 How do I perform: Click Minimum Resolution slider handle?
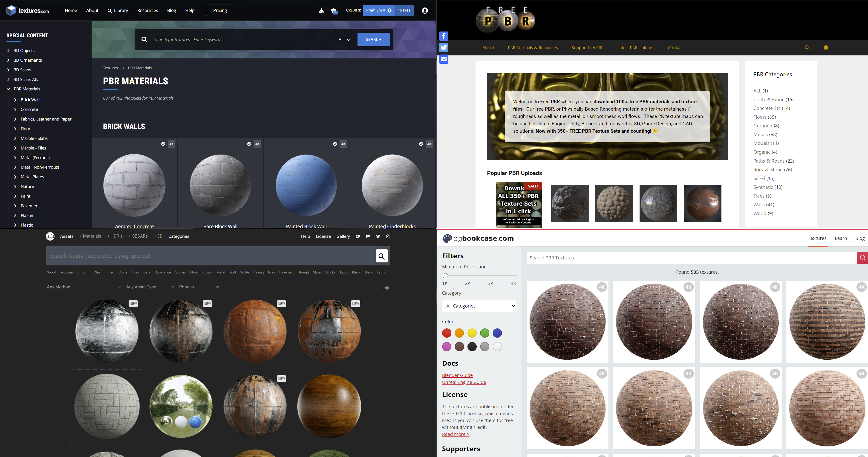coord(445,276)
